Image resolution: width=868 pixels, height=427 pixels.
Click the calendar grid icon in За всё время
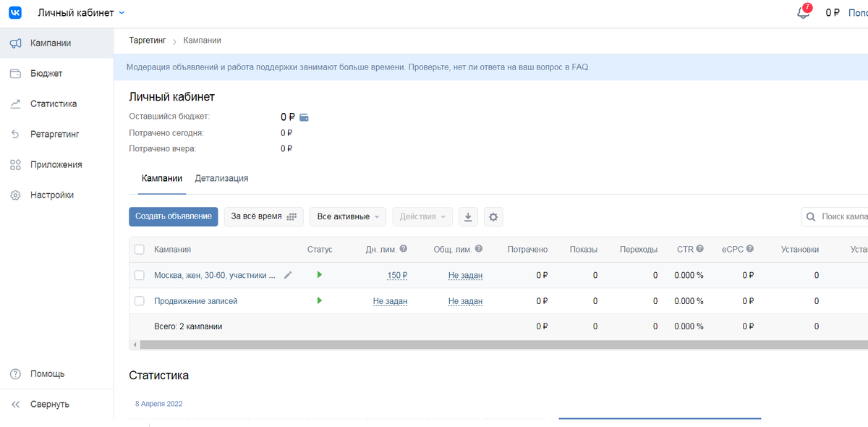pyautogui.click(x=292, y=216)
